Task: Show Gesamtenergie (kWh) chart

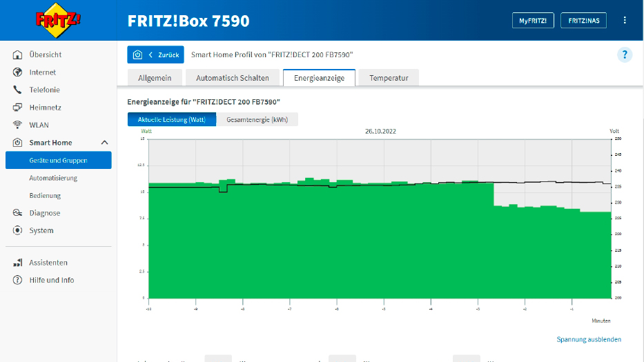Action: tap(257, 119)
